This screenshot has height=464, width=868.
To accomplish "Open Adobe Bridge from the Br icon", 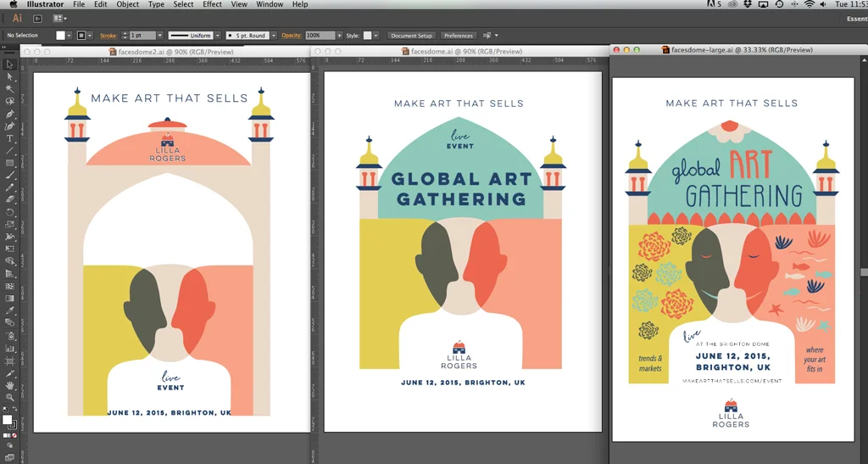I will click(x=37, y=19).
